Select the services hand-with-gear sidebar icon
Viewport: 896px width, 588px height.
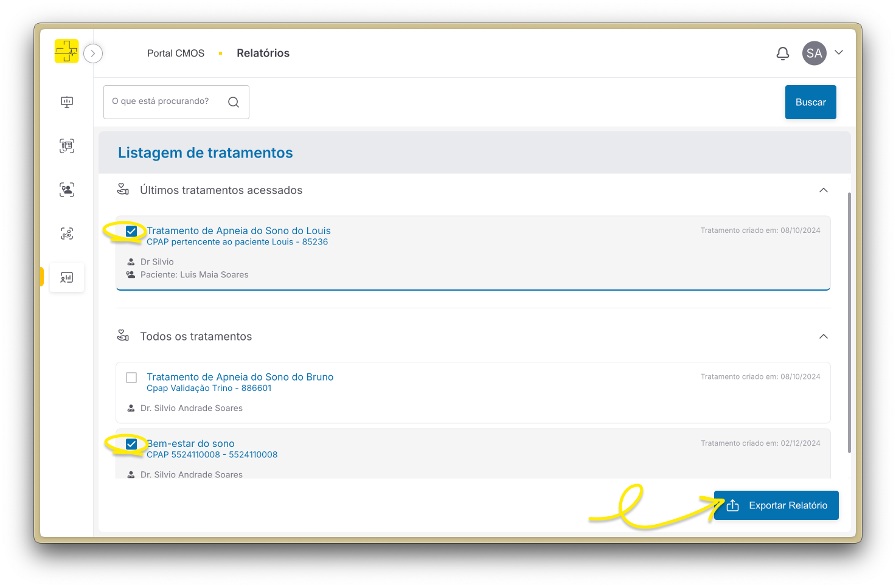pyautogui.click(x=66, y=233)
